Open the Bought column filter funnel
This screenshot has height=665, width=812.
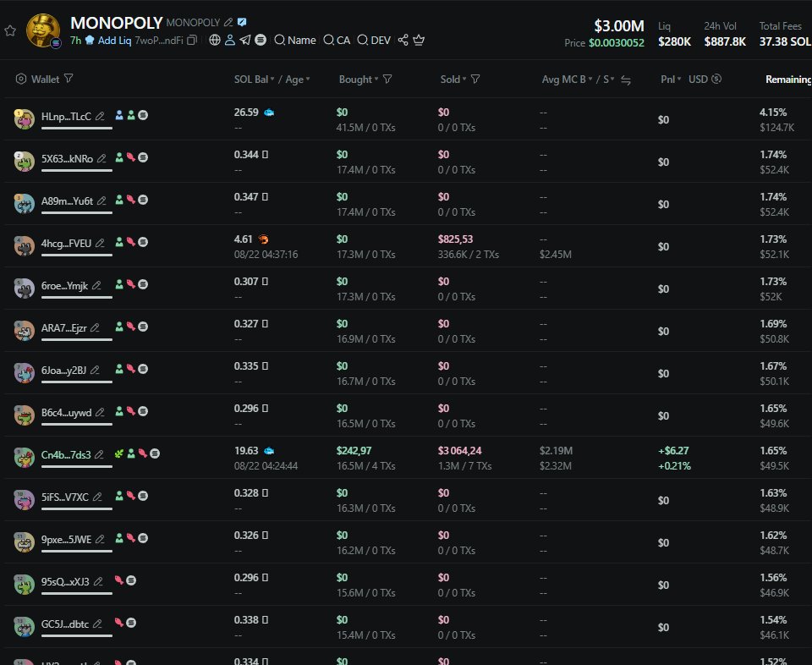coord(387,79)
